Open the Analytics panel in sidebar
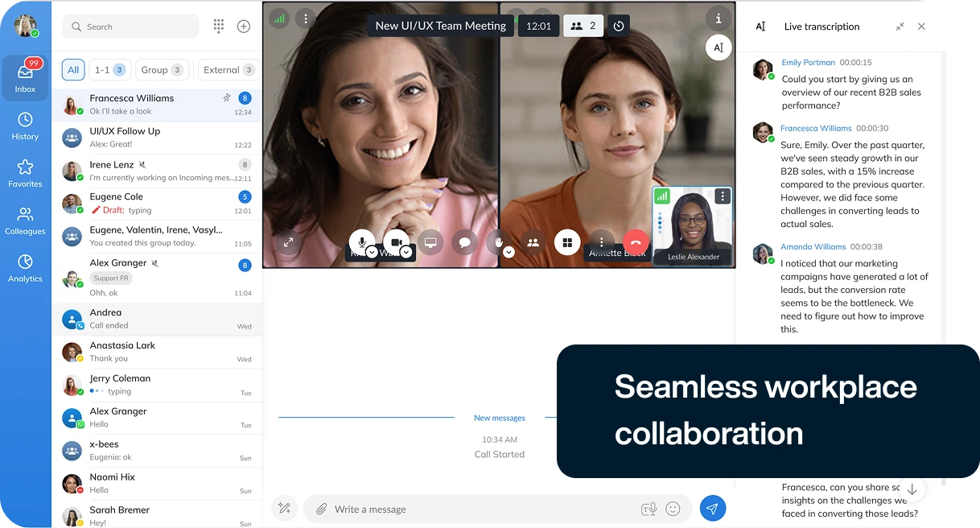This screenshot has height=528, width=980. [25, 267]
